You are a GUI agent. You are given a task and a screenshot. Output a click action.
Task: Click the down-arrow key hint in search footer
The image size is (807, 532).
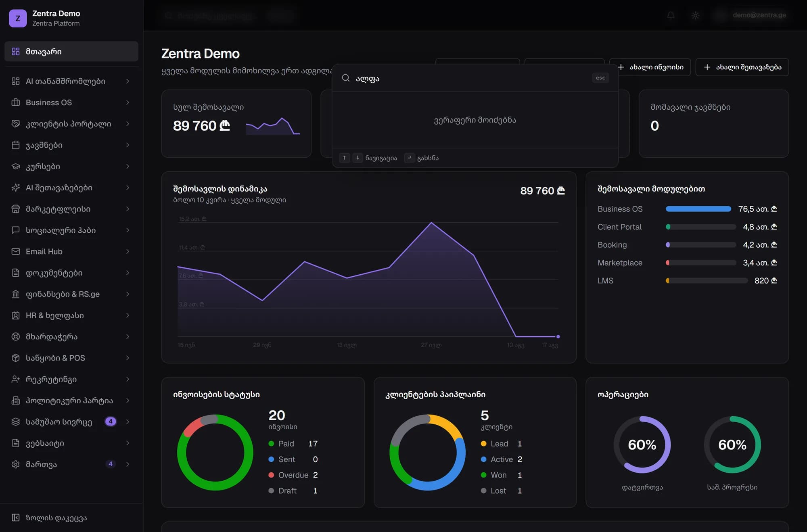[358, 158]
